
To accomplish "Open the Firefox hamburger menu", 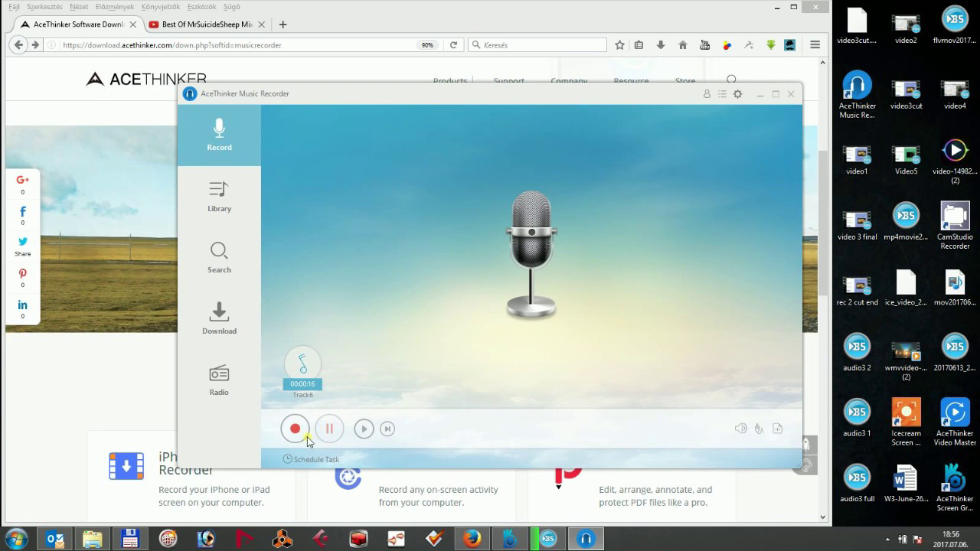I will [814, 44].
